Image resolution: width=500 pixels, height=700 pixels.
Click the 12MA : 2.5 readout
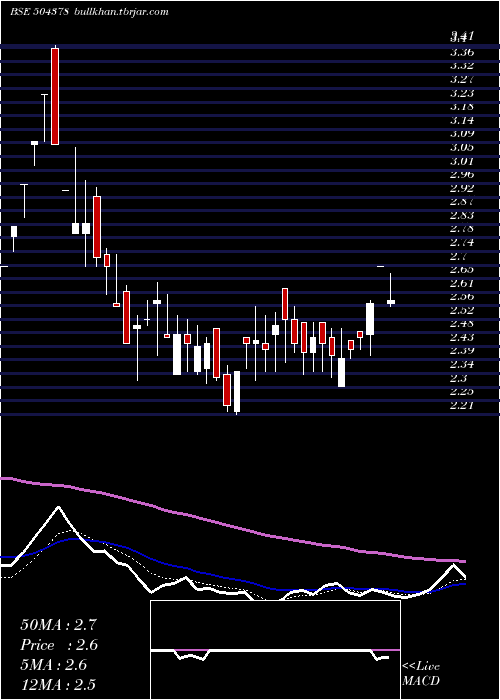tap(58, 684)
